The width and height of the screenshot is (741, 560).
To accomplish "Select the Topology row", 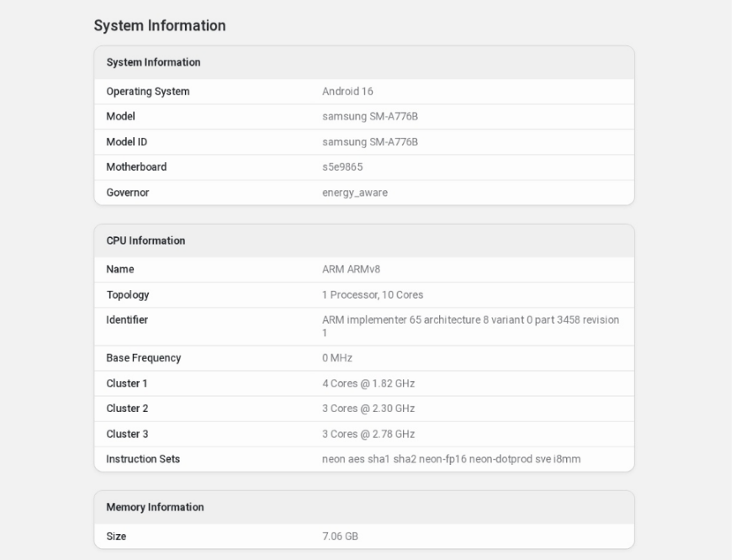I will click(128, 295).
